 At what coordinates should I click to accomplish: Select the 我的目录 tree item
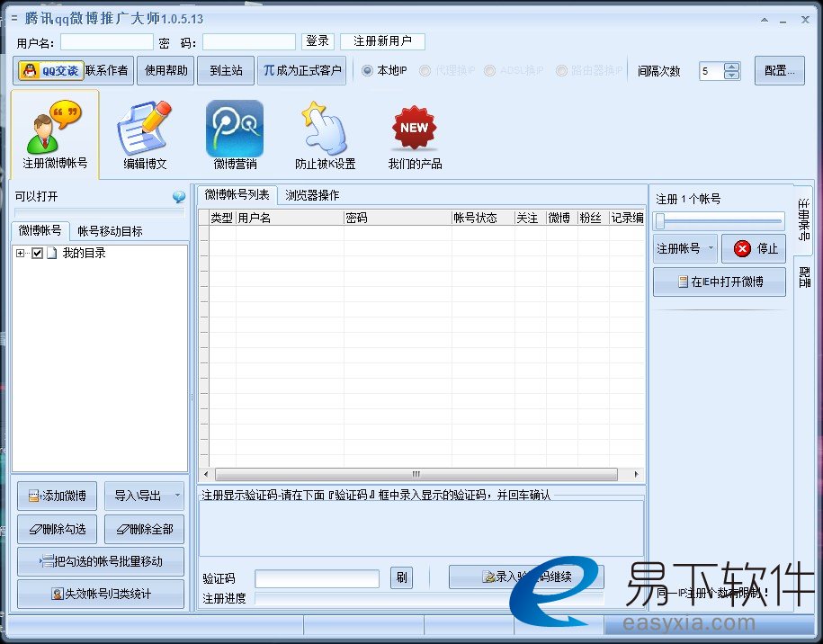pos(84,253)
